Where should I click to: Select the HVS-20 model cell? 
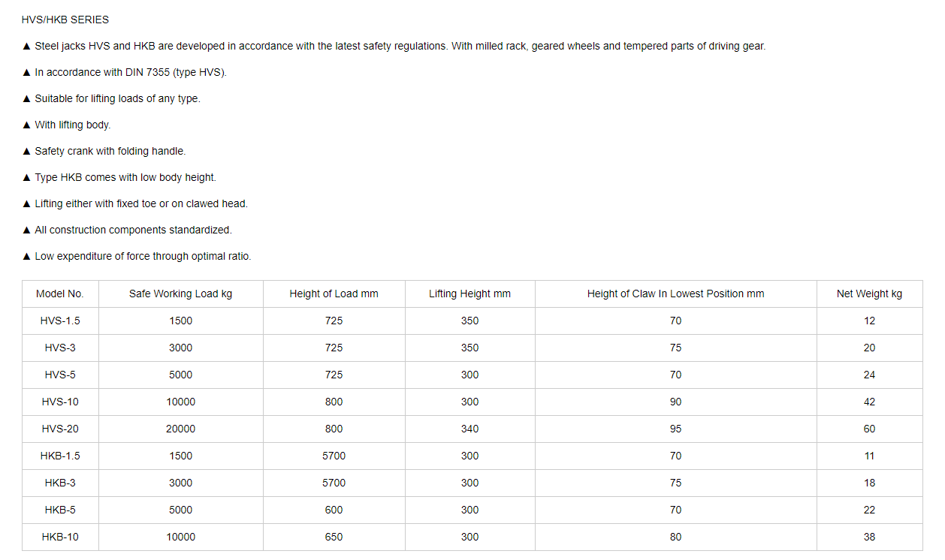coord(60,429)
